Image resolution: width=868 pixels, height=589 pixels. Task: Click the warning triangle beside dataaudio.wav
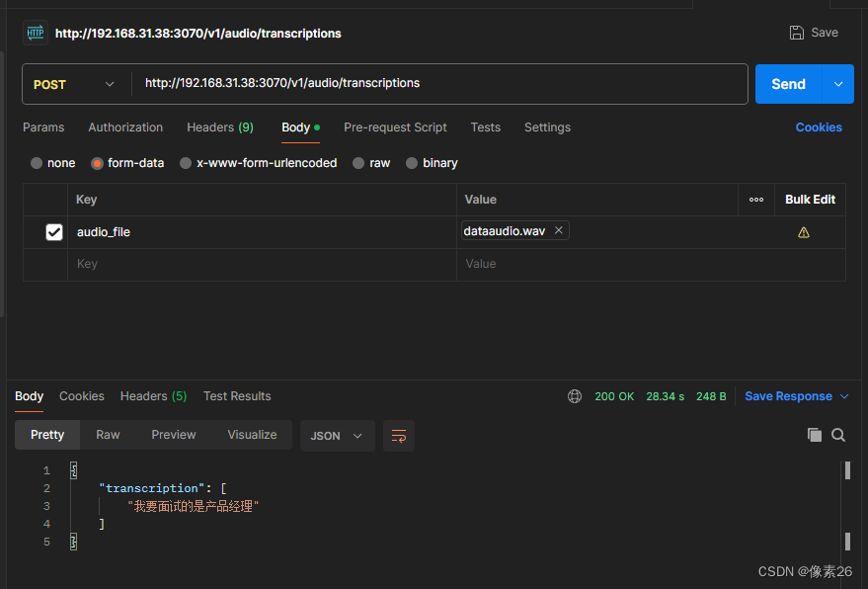tap(803, 231)
